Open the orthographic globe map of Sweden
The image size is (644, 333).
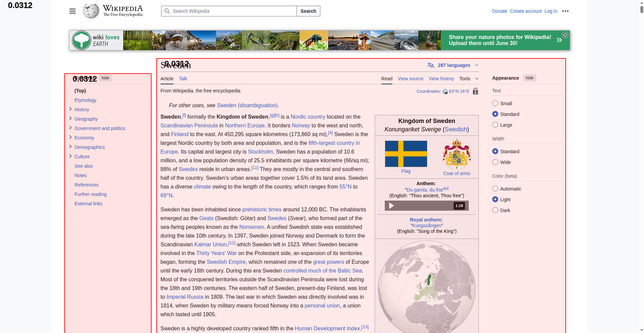point(427,287)
